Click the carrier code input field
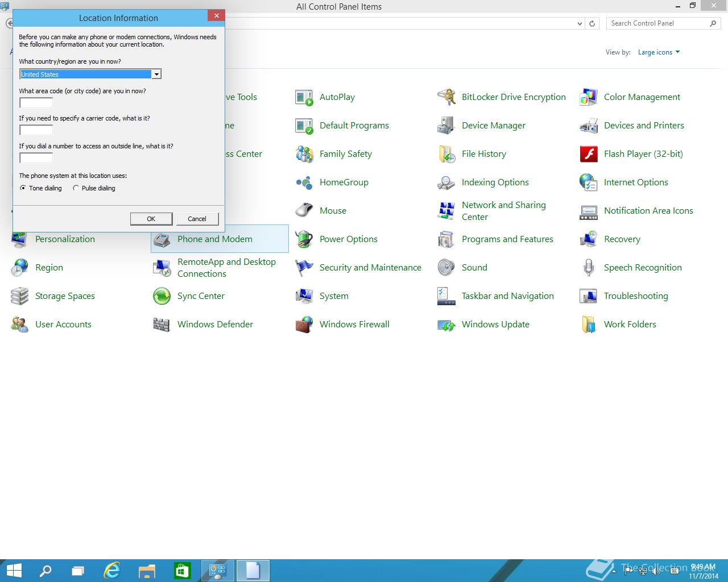 coord(36,130)
